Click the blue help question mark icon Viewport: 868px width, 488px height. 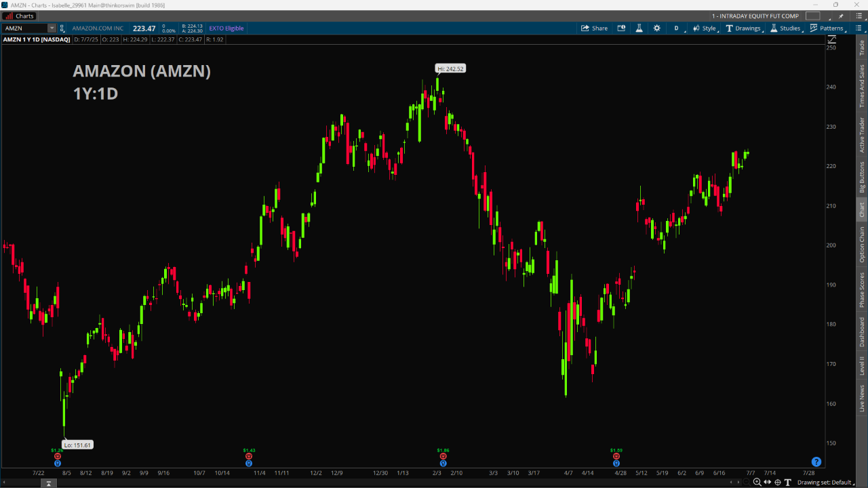tap(816, 462)
